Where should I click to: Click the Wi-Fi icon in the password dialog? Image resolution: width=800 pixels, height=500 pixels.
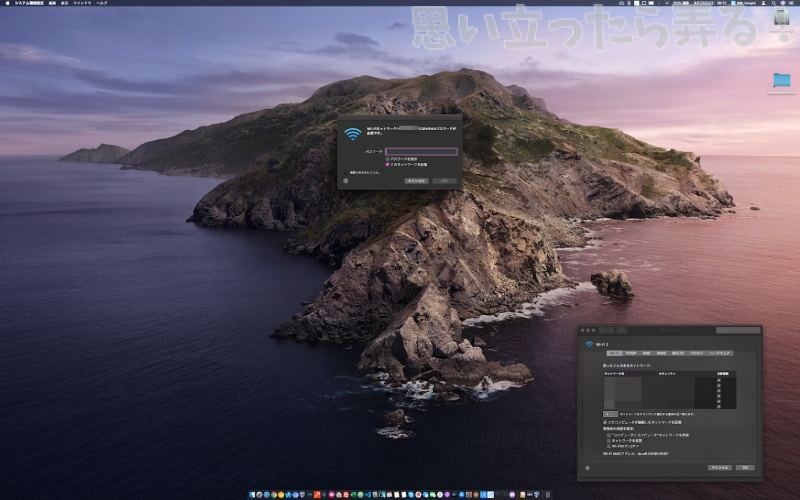[353, 134]
